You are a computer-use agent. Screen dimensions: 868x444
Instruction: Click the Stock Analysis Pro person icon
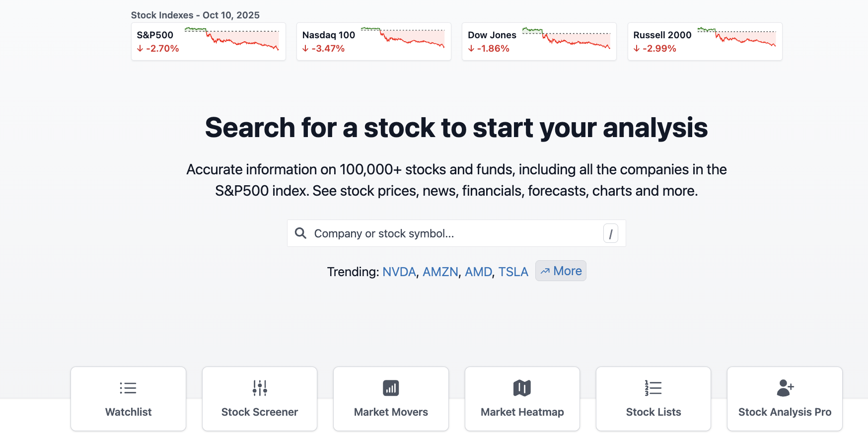click(785, 388)
